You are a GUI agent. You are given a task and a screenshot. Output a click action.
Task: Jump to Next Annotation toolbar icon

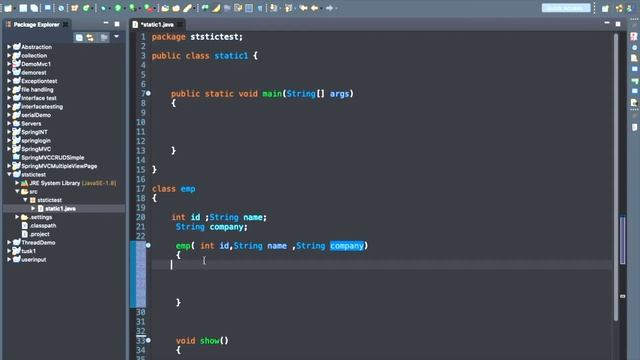coord(274,8)
